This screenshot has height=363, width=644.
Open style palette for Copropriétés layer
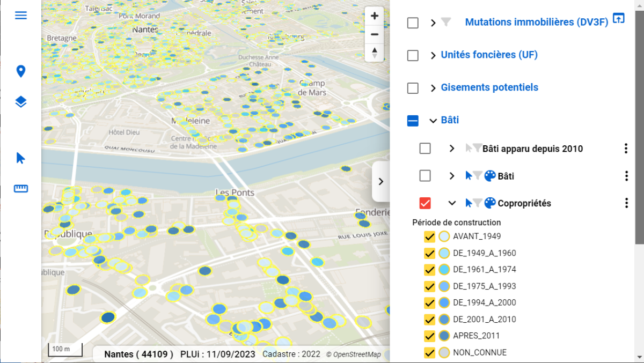click(490, 203)
